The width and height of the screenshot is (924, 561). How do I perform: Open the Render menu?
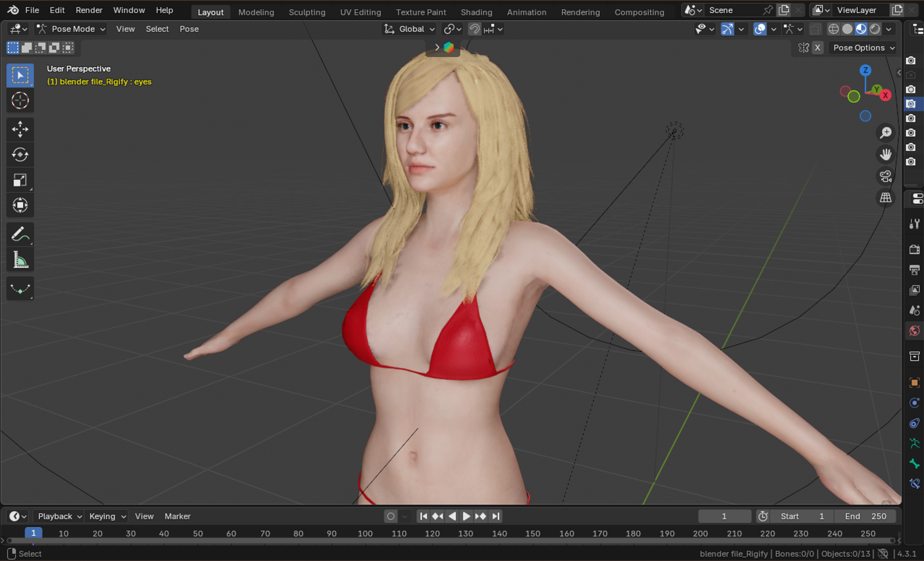(x=89, y=10)
